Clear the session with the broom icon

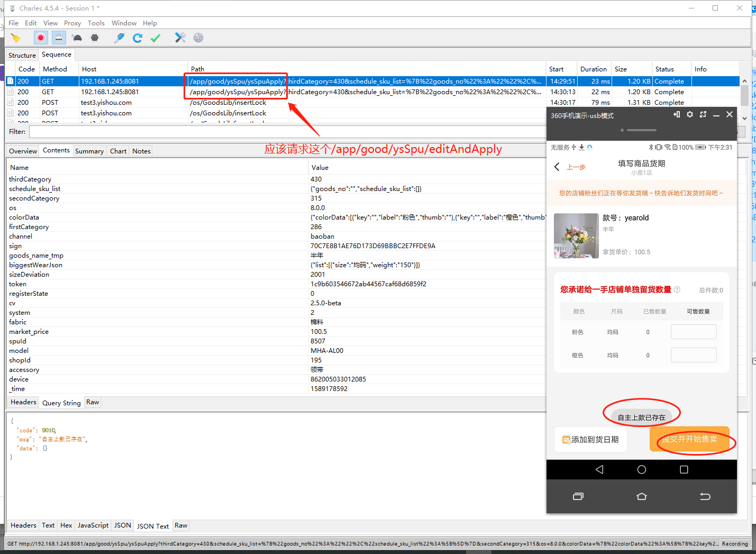pos(15,38)
